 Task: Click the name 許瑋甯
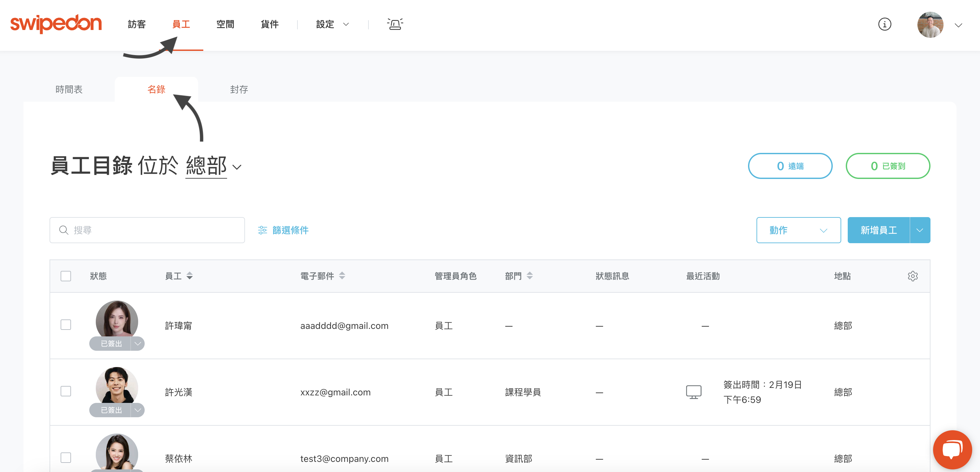click(x=179, y=326)
